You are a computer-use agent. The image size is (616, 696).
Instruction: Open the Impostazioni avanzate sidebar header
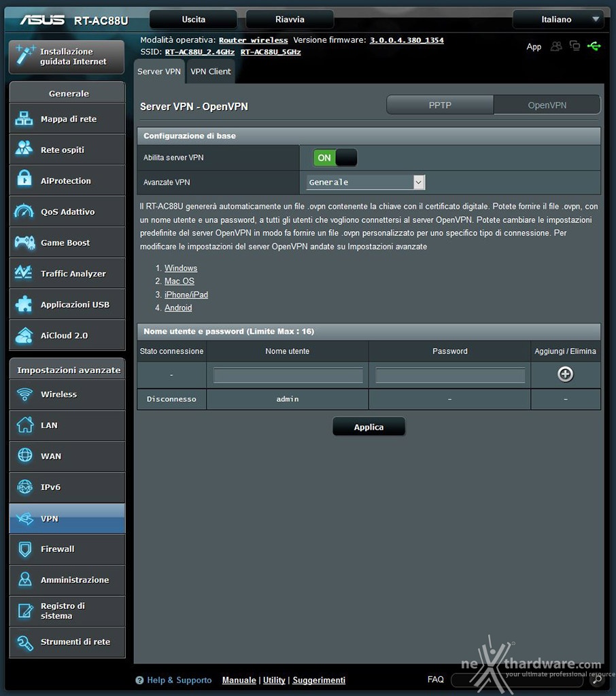pyautogui.click(x=67, y=369)
